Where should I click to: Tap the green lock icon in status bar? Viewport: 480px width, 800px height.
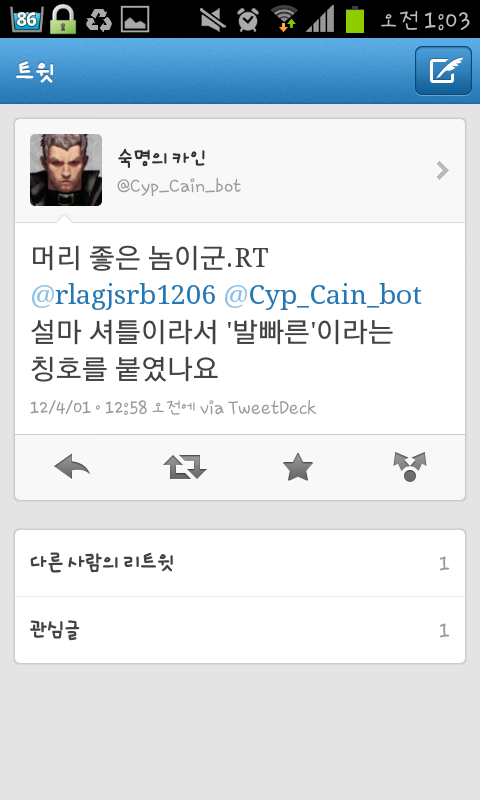pyautogui.click(x=63, y=19)
